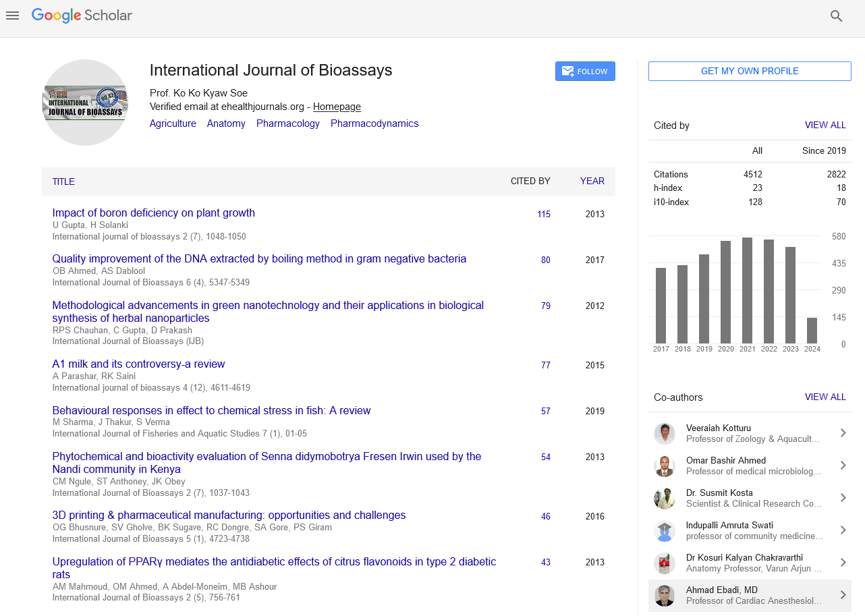Open citation count 80
Viewport: 865px width, 616px height.
click(x=546, y=260)
